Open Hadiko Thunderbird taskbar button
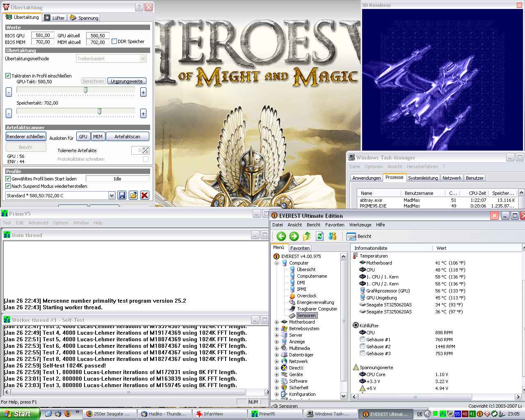This screenshot has width=525, height=420. pyautogui.click(x=164, y=414)
